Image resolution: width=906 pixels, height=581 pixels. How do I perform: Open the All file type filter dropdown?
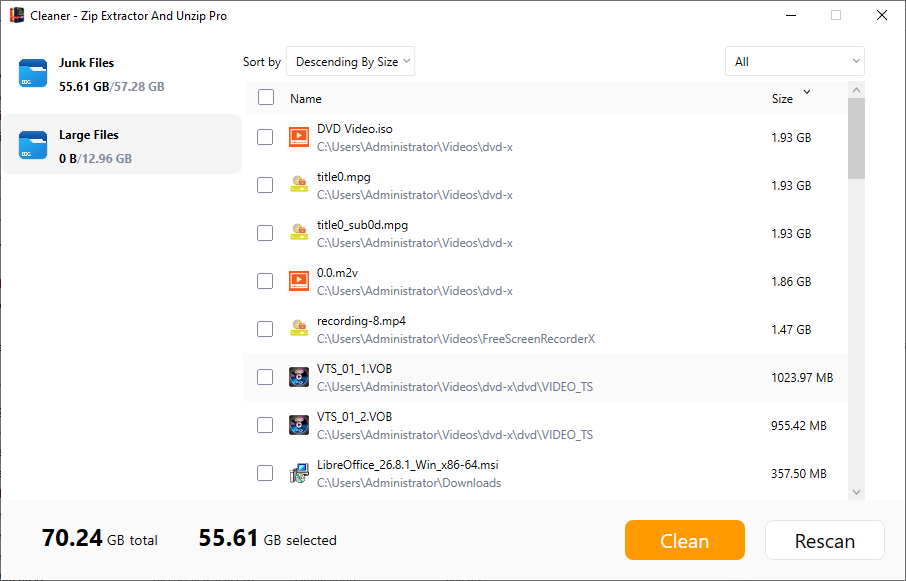tap(794, 61)
